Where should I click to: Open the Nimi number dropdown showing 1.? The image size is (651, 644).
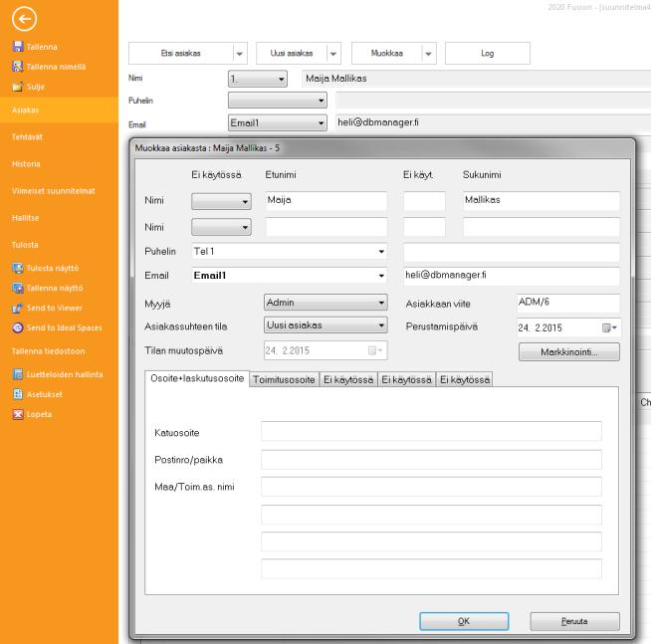[x=258, y=79]
